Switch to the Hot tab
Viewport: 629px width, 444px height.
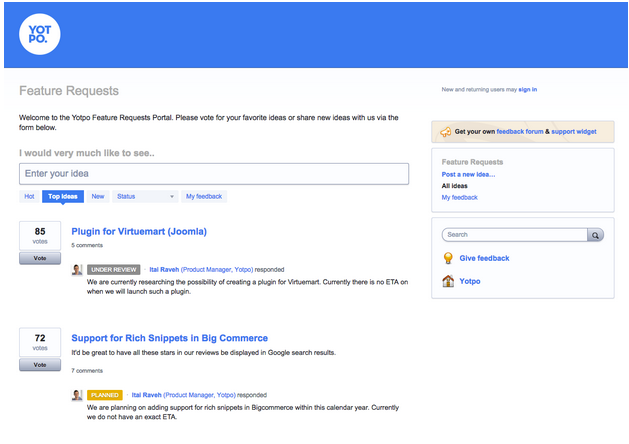[29, 197]
